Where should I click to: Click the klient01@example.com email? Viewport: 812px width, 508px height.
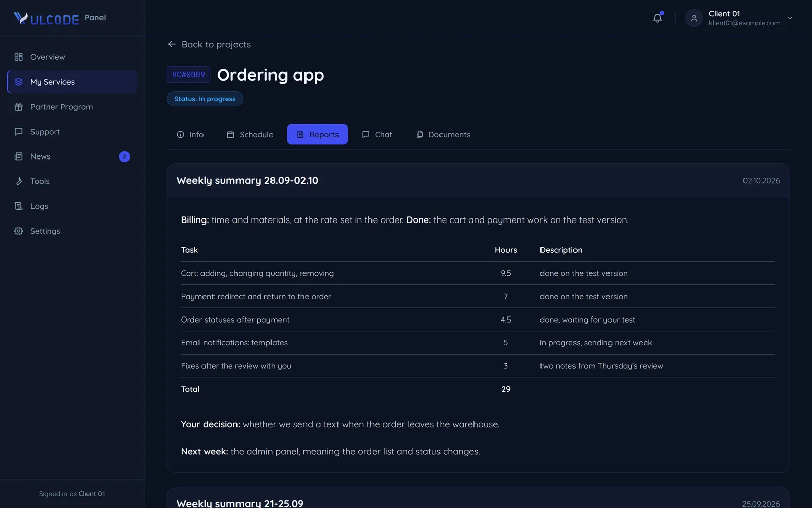pos(744,23)
